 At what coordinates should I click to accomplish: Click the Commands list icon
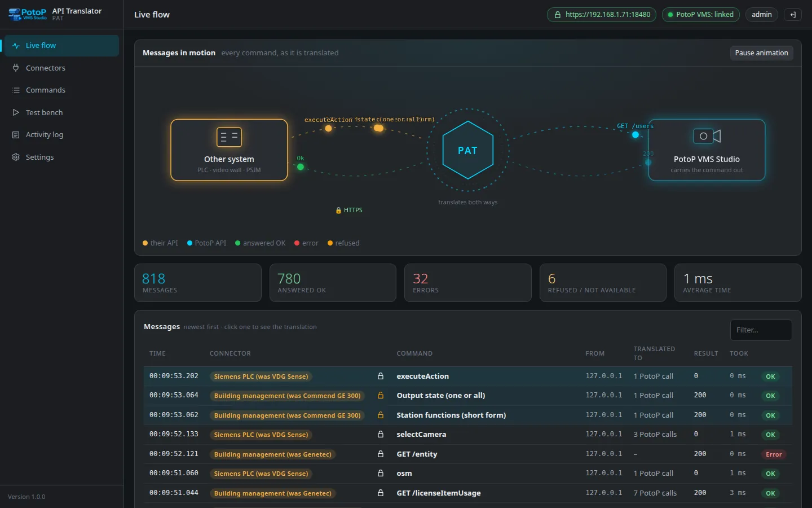pos(16,90)
